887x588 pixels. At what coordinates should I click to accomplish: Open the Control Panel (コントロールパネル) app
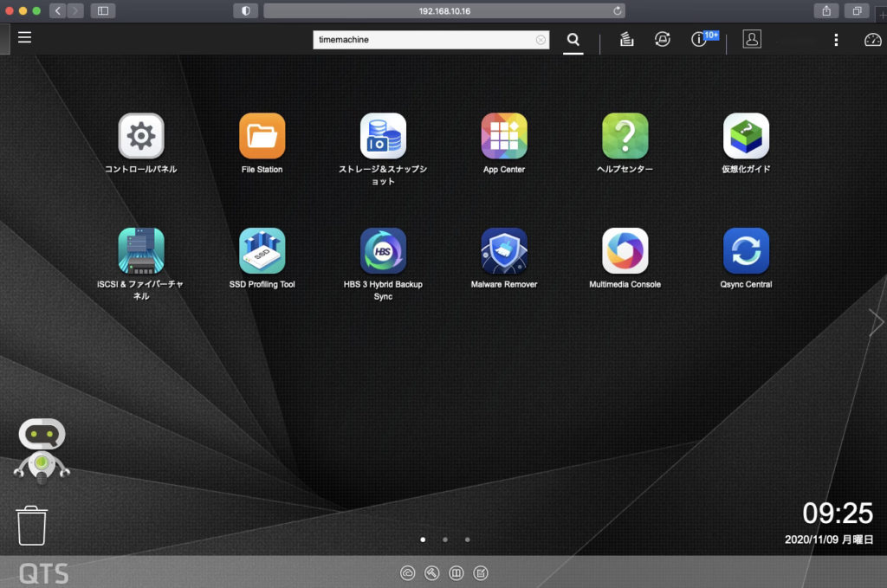point(141,136)
